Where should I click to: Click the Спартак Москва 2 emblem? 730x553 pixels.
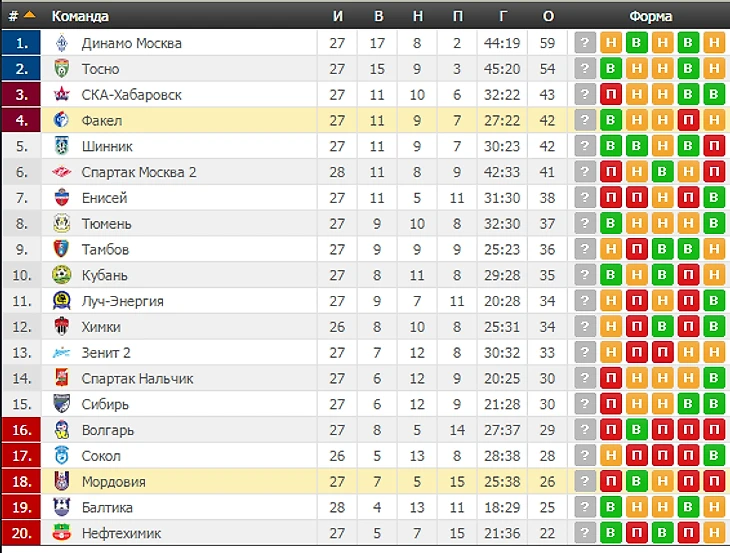tap(61, 172)
